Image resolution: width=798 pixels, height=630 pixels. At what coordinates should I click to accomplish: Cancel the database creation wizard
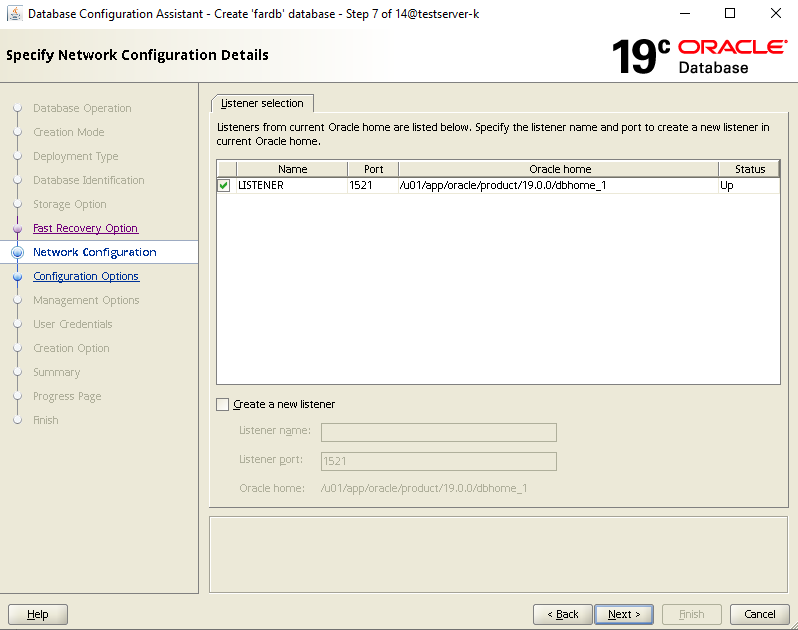pyautogui.click(x=759, y=614)
